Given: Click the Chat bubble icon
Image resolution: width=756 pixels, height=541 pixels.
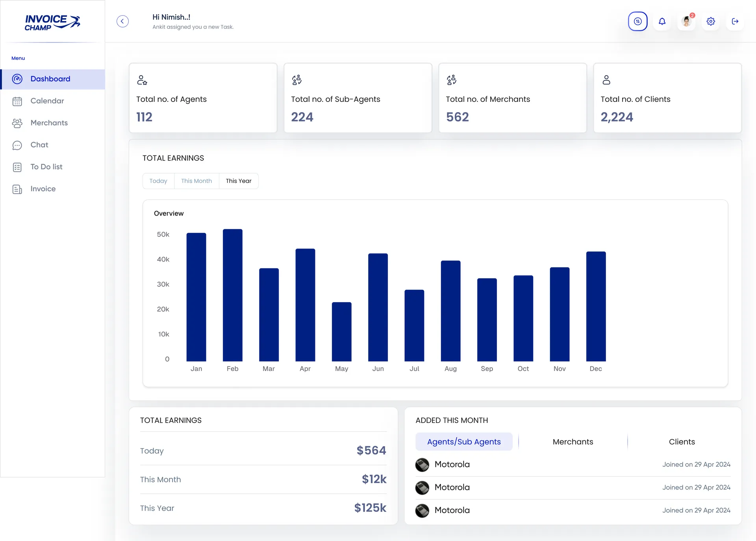Looking at the screenshot, I should [17, 145].
